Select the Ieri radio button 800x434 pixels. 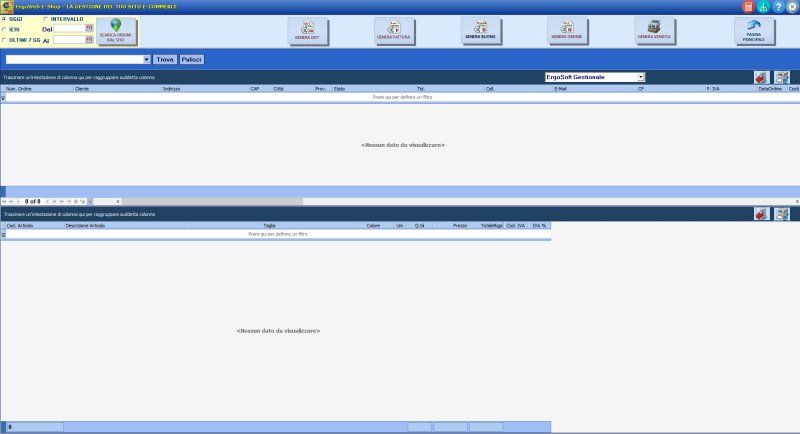pyautogui.click(x=4, y=30)
